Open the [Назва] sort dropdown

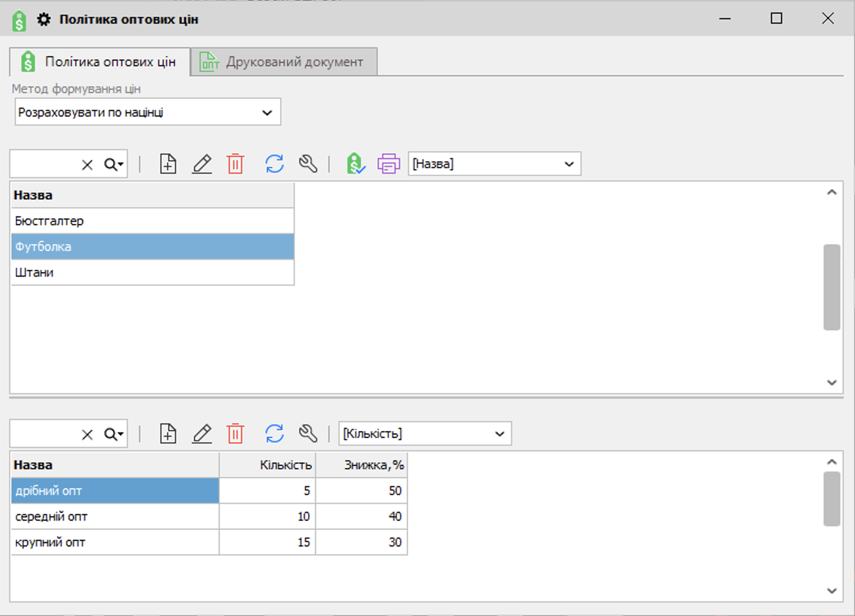point(569,164)
